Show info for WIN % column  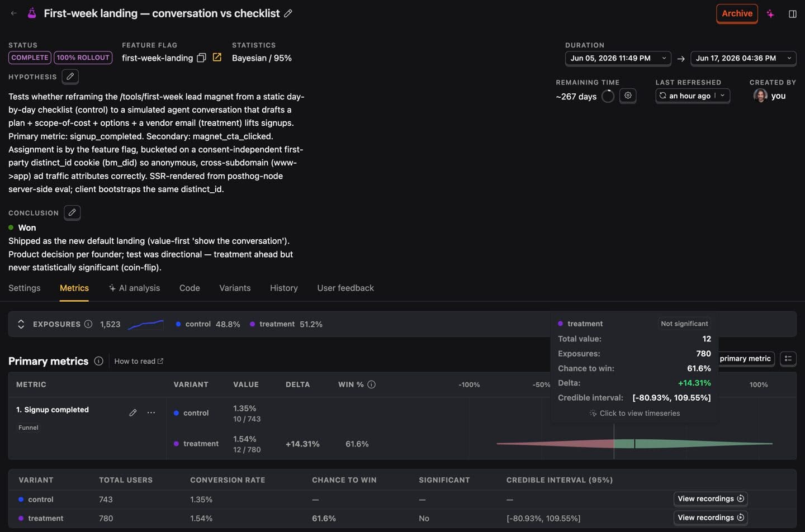[x=371, y=384]
